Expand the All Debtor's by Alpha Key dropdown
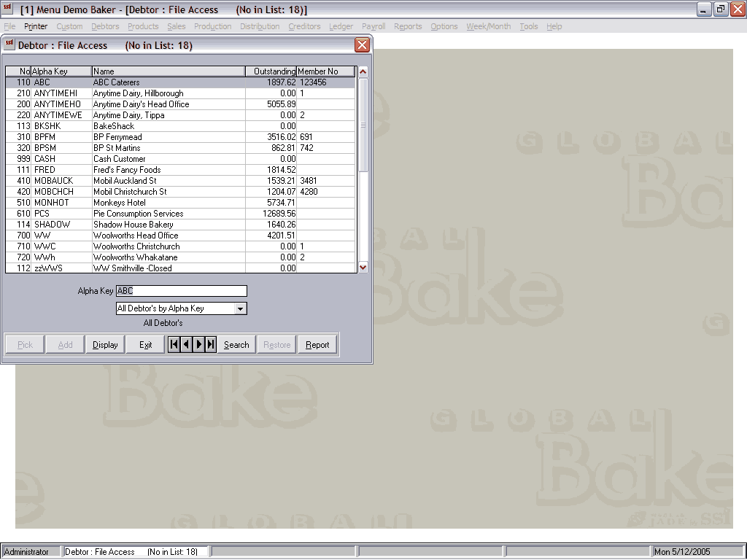Screen dimensions: 747x560 click(240, 308)
